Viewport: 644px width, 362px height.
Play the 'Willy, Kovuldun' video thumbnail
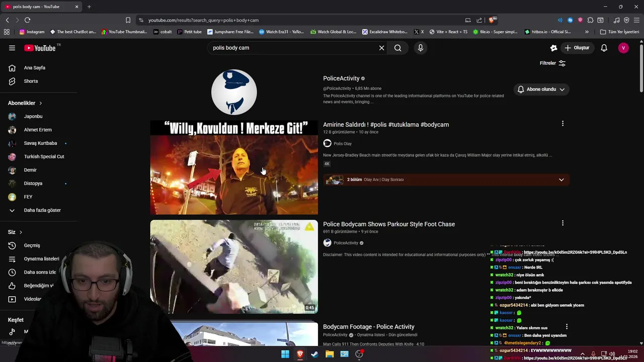(x=234, y=167)
